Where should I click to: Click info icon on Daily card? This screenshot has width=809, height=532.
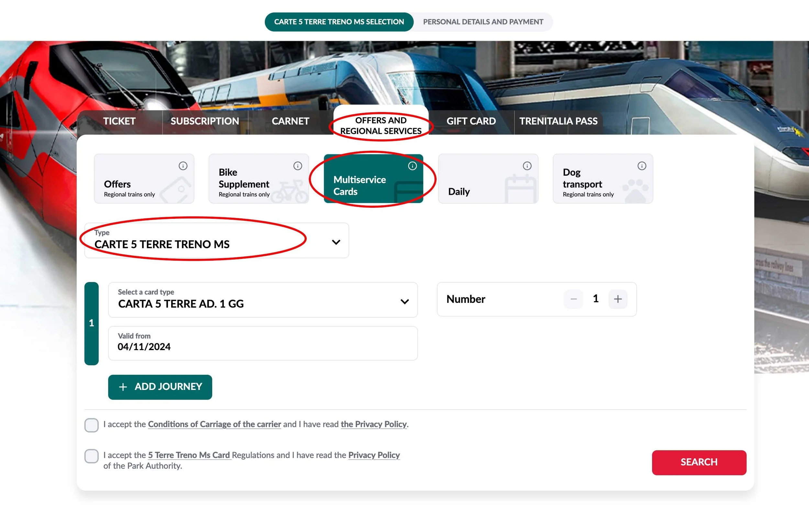[x=527, y=166]
